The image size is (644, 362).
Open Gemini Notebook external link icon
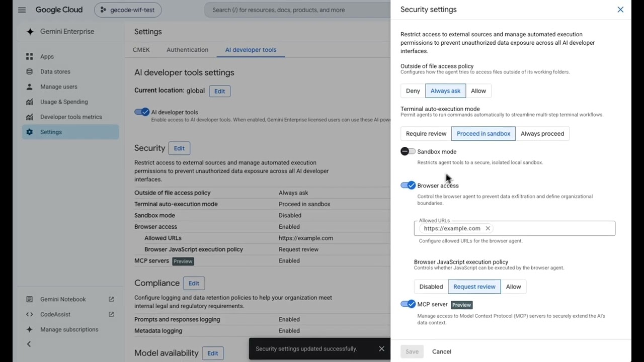click(111, 299)
